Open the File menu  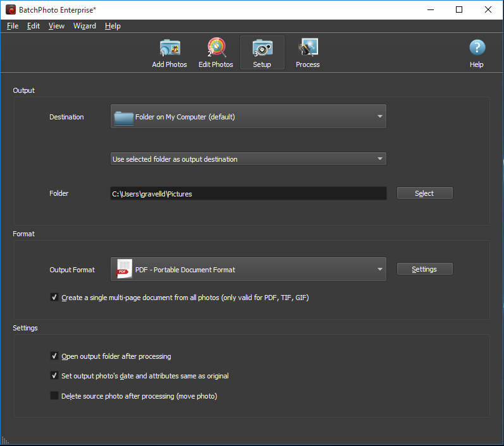coord(13,26)
